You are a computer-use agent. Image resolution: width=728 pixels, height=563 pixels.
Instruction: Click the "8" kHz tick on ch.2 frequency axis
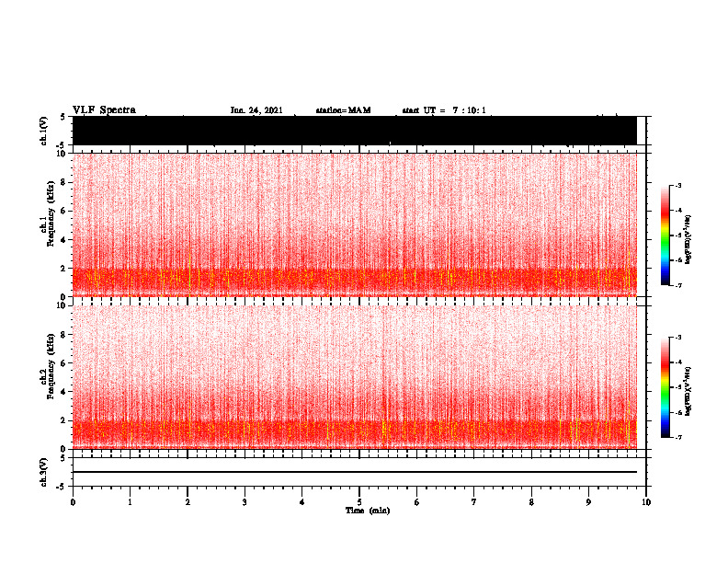(x=64, y=335)
